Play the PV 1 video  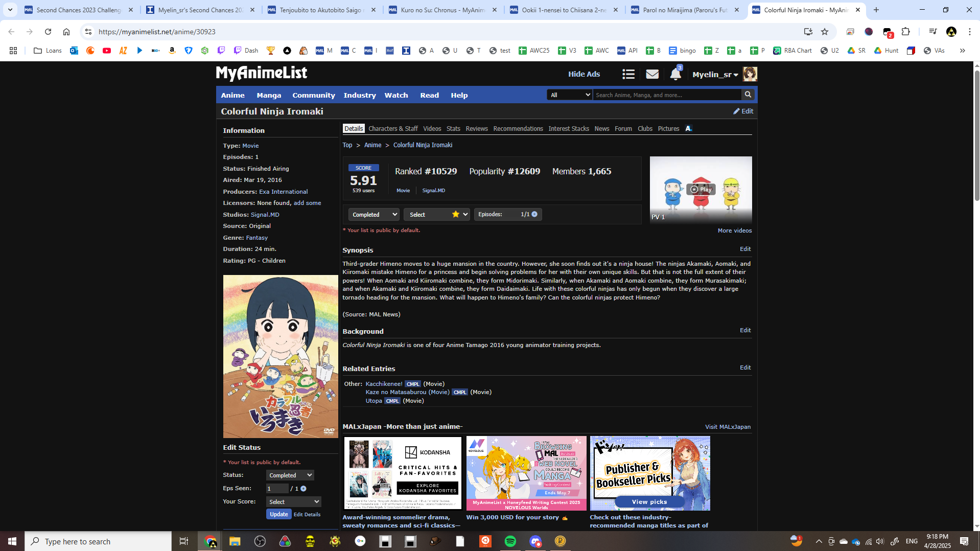pos(701,189)
